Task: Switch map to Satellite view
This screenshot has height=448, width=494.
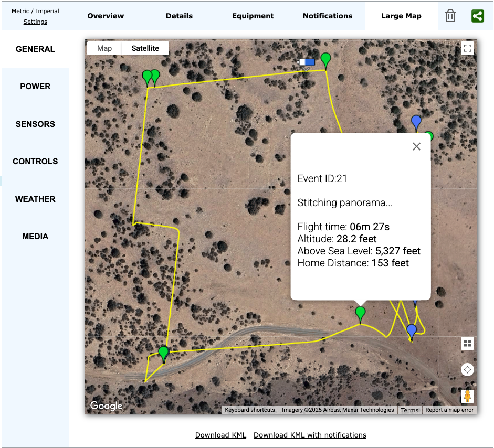Action: tap(145, 48)
